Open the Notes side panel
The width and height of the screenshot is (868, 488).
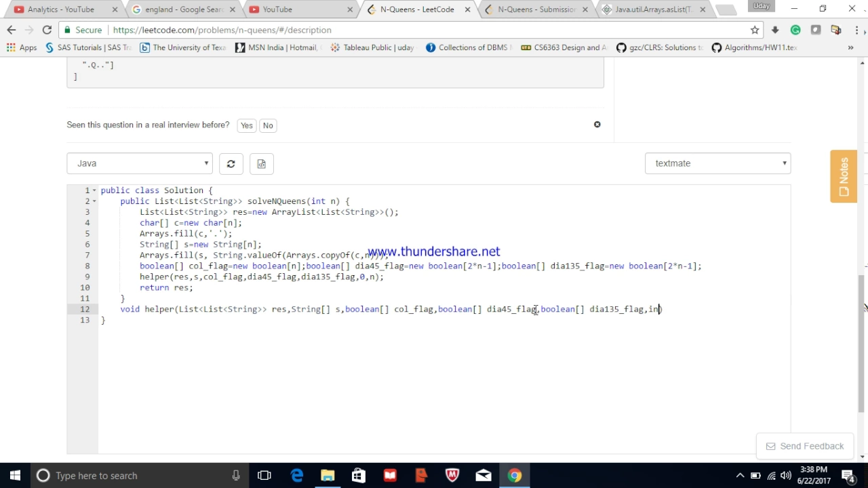pos(844,176)
